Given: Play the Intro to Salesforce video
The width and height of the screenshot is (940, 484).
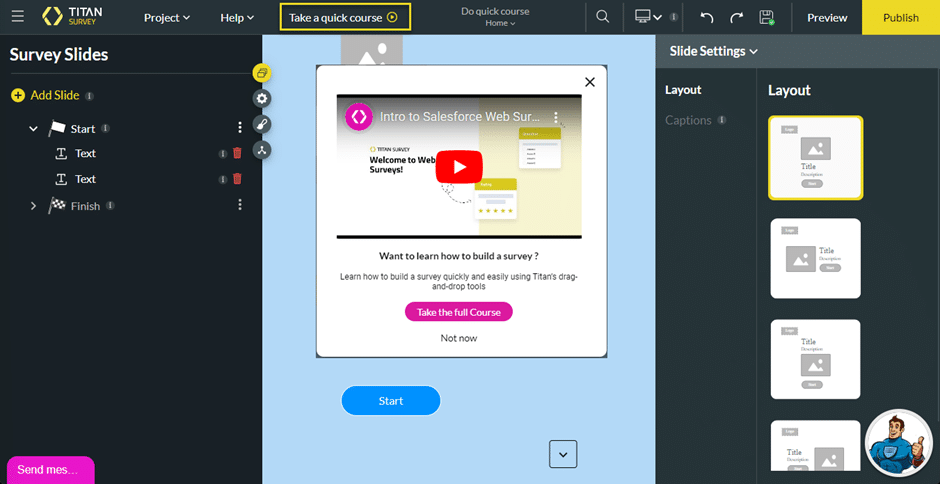Looking at the screenshot, I should pos(459,166).
